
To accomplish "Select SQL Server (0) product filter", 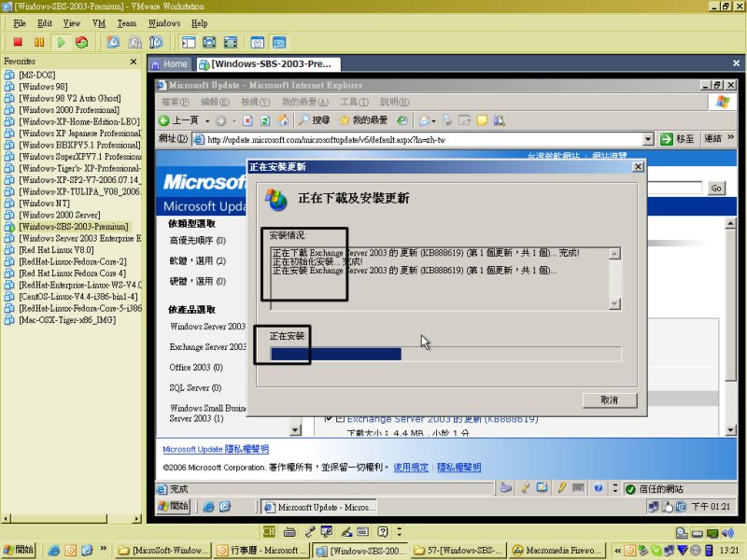I will (195, 387).
